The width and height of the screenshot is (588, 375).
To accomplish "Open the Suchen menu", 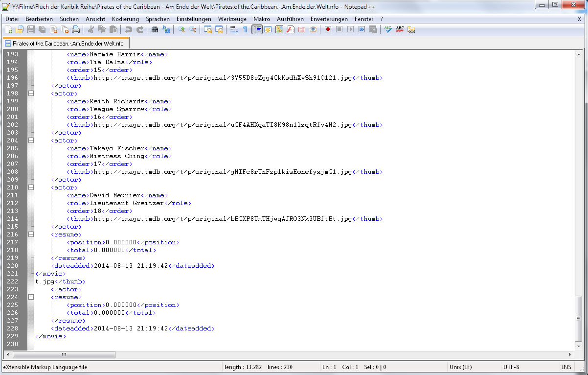I will point(69,19).
